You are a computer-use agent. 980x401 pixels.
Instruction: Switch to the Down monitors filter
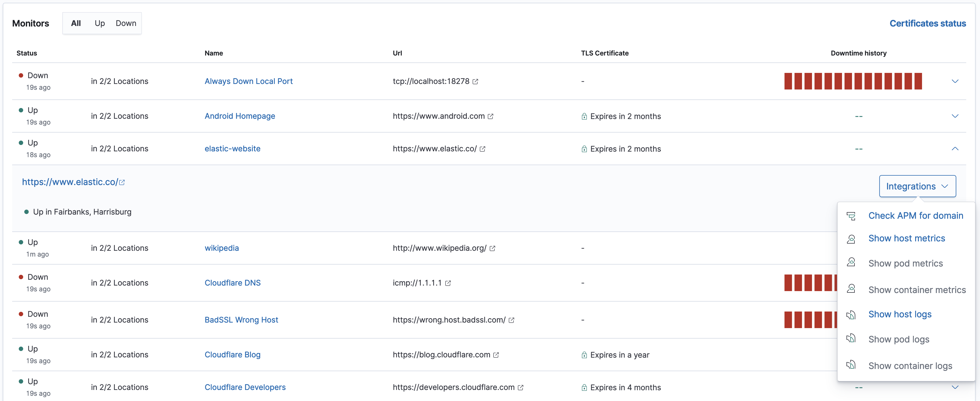(126, 23)
